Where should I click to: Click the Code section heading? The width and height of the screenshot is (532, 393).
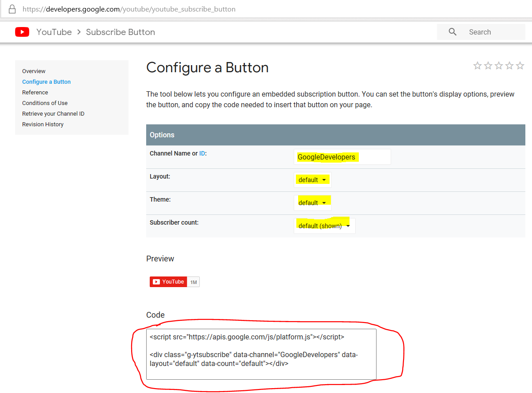click(x=155, y=315)
